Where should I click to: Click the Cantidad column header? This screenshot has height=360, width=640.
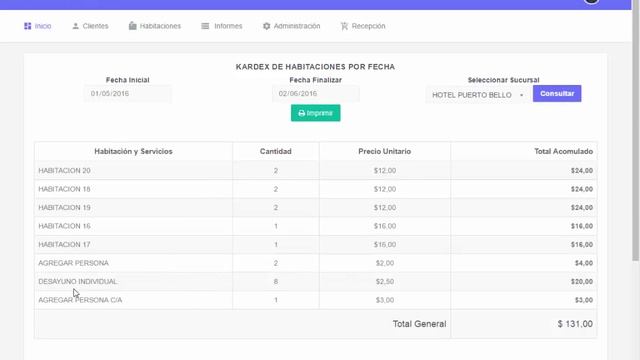click(x=276, y=151)
